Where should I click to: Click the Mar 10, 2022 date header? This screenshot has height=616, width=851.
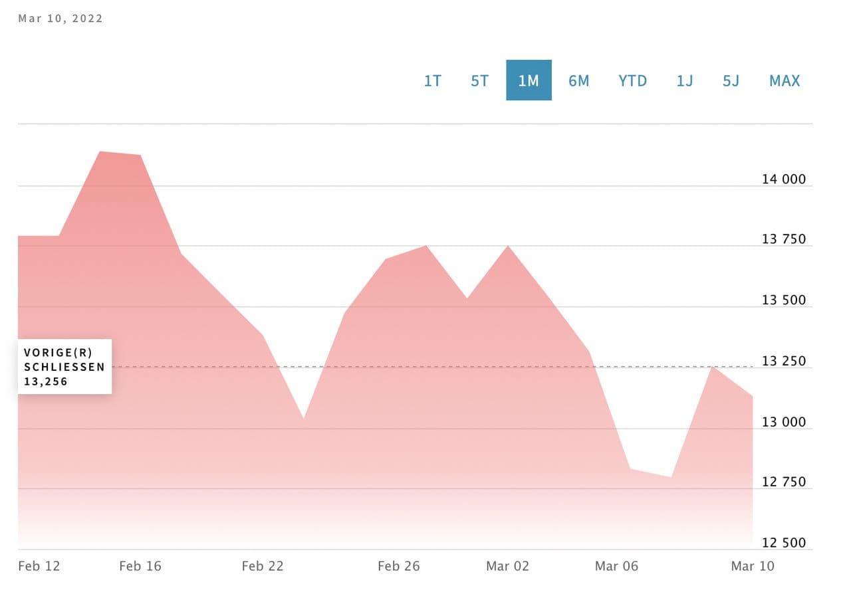[61, 19]
